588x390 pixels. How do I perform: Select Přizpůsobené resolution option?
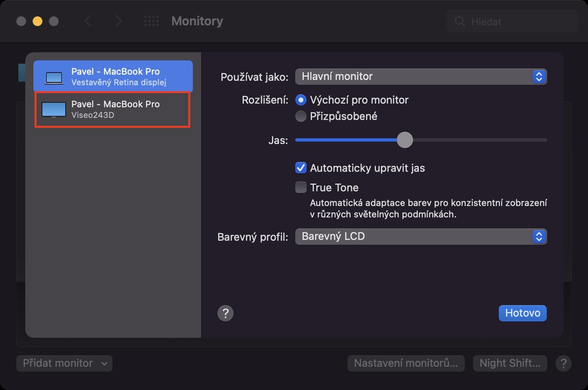(x=301, y=116)
